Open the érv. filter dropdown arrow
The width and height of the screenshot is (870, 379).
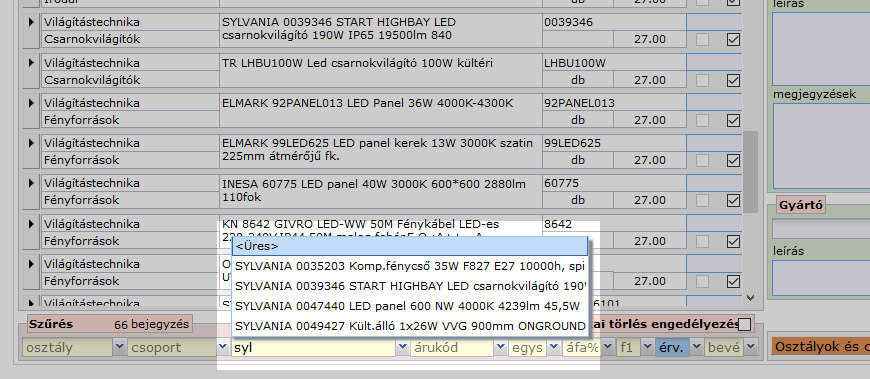click(696, 347)
